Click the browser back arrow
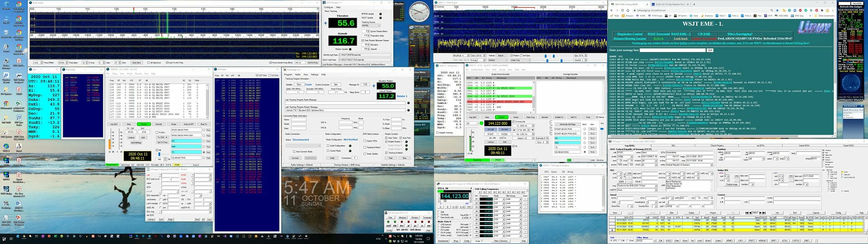868x244 pixels. (x=612, y=10)
